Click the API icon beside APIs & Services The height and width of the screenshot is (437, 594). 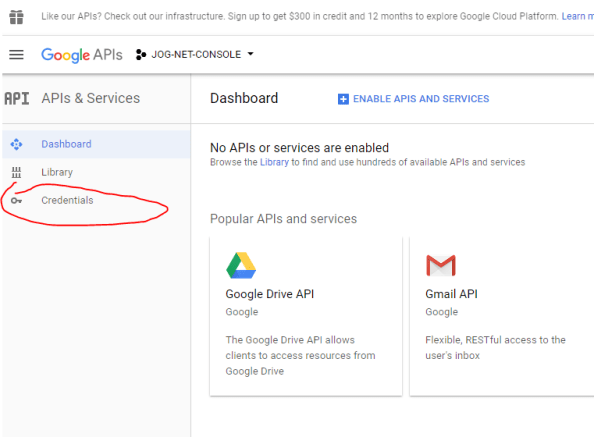(x=17, y=98)
